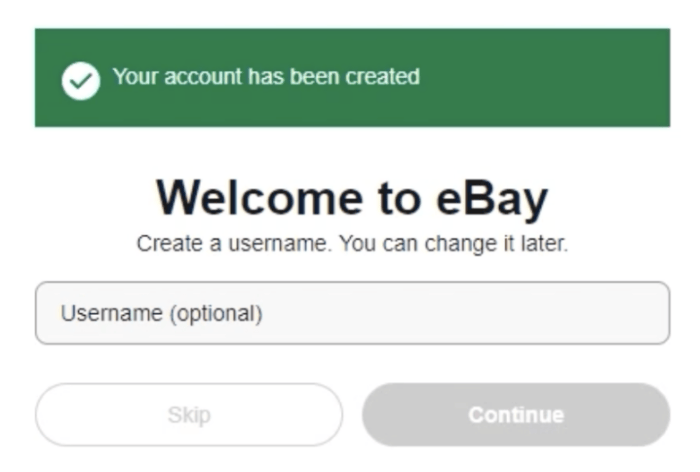Skip creating a username
700x472 pixels.
pyautogui.click(x=189, y=414)
